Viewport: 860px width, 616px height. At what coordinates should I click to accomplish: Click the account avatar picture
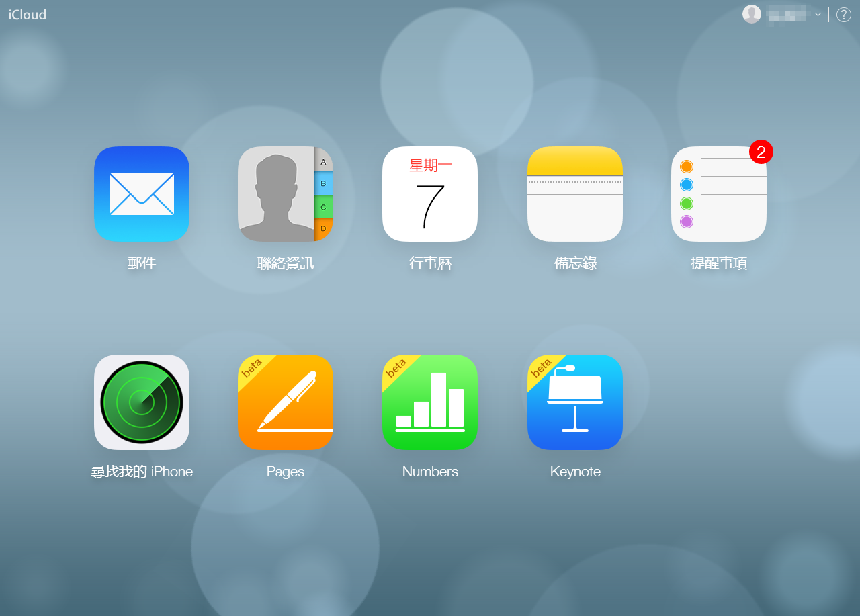tap(752, 14)
